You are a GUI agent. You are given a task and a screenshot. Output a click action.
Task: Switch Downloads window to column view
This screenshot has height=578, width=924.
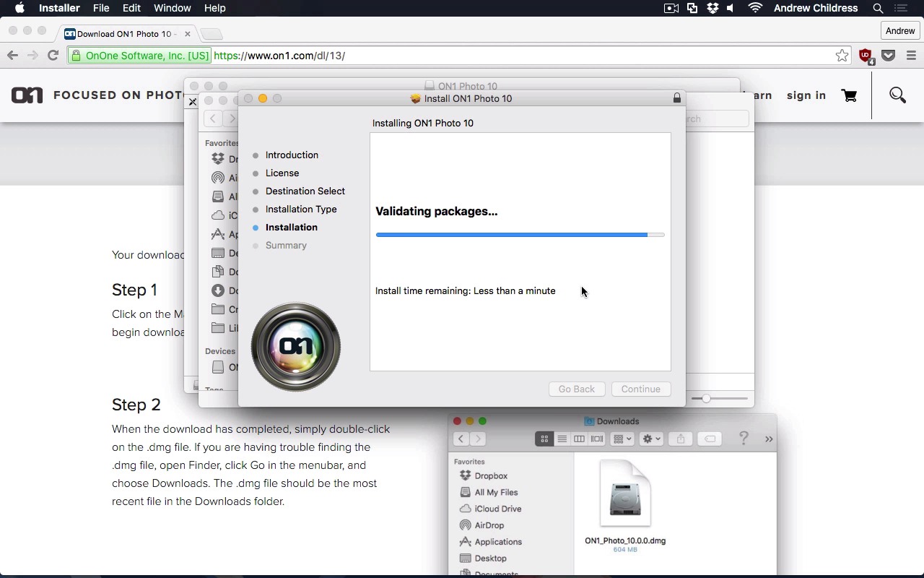point(579,439)
